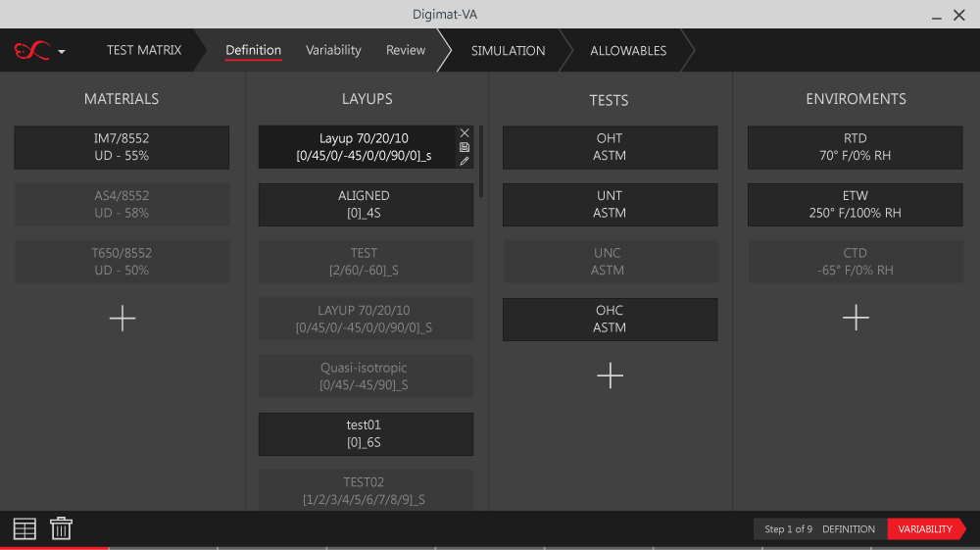The height and width of the screenshot is (550, 980).
Task: Click the step progress bar at bottom
Action: point(490,548)
